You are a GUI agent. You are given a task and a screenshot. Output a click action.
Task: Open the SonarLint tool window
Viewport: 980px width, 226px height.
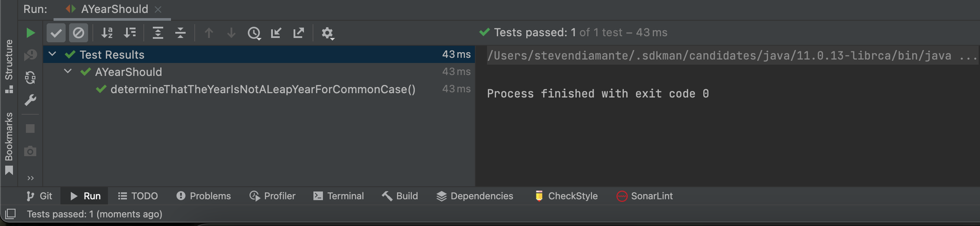pyautogui.click(x=645, y=196)
